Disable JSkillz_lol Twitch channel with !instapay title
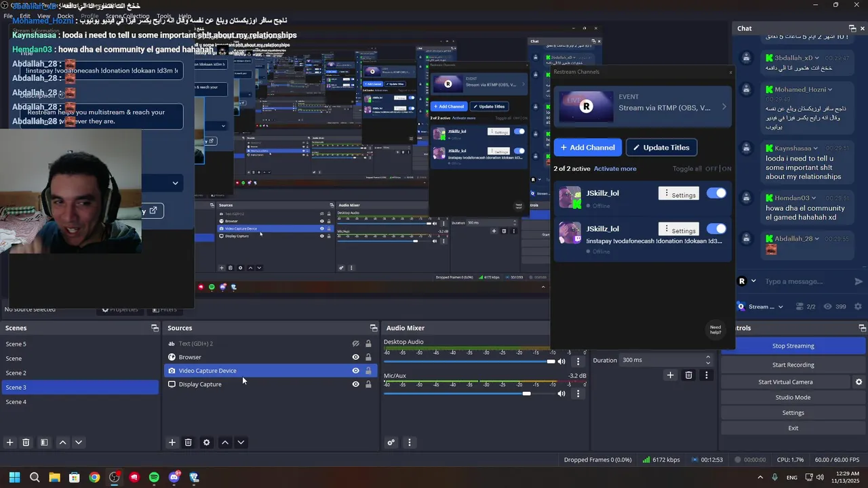Screen dimensions: 868x488 point(716,228)
